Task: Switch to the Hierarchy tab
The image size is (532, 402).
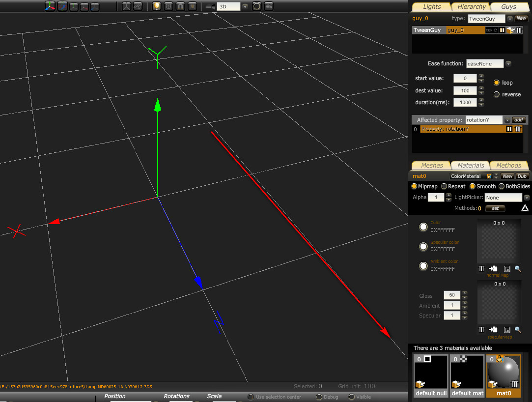Action: (x=471, y=6)
